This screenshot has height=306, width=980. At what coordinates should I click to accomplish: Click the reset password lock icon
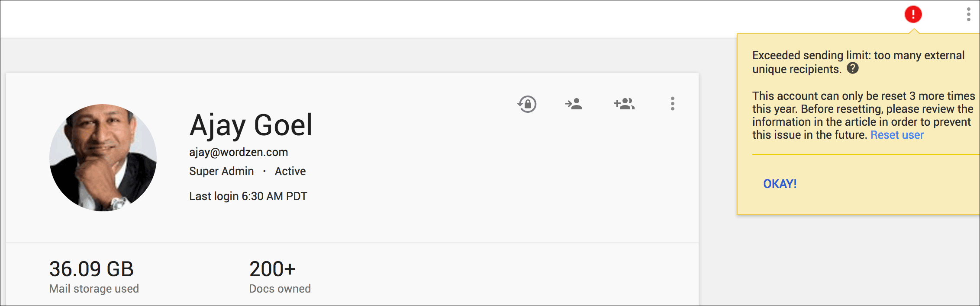click(527, 104)
